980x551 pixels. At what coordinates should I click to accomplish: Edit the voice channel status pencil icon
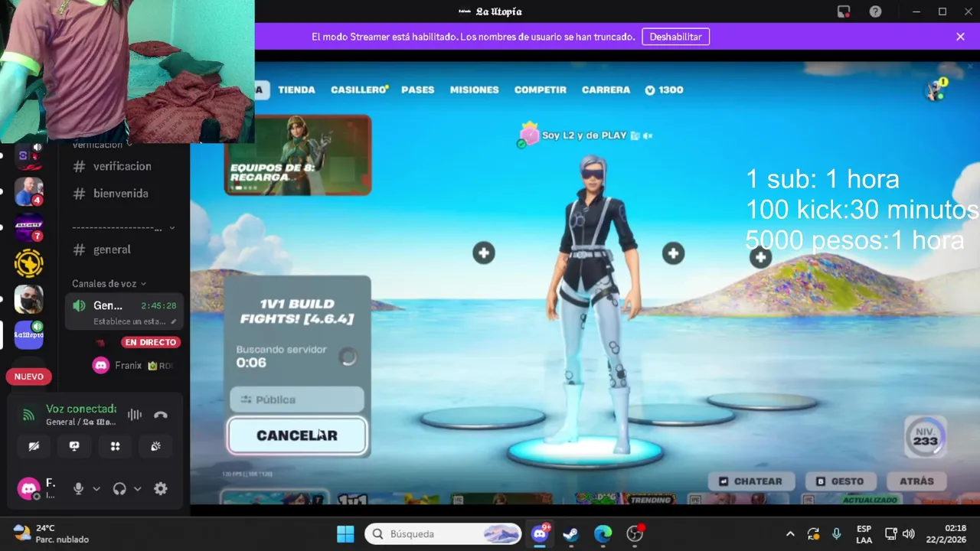[174, 322]
